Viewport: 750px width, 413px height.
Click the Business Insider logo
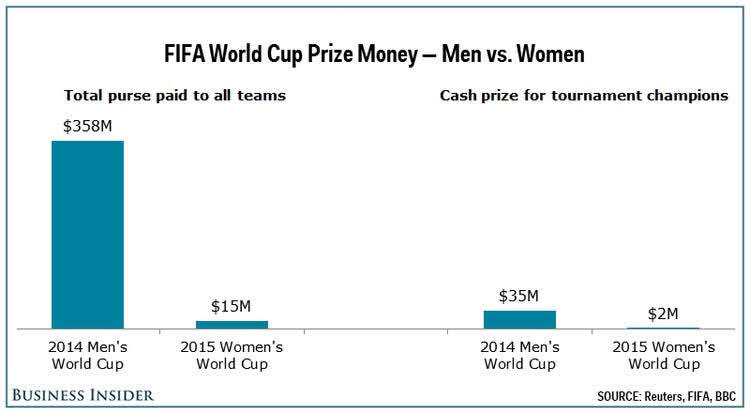tap(81, 395)
